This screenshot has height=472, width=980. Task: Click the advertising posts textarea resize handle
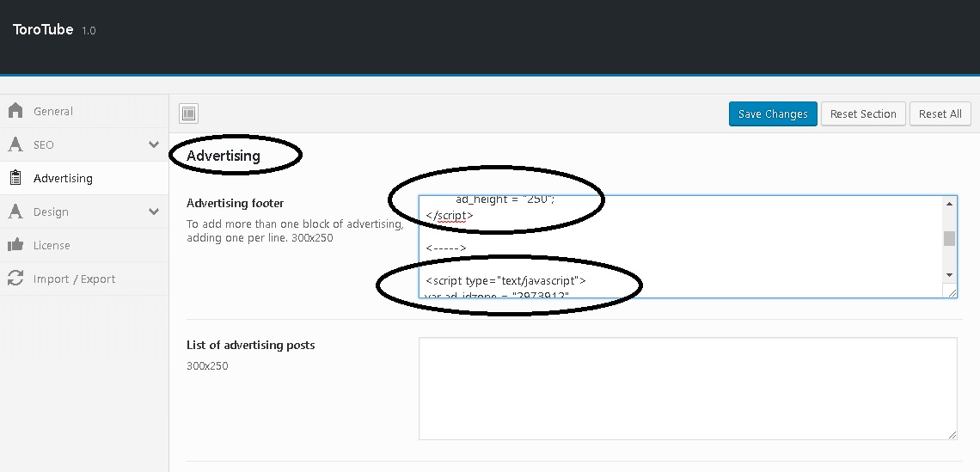point(952,434)
